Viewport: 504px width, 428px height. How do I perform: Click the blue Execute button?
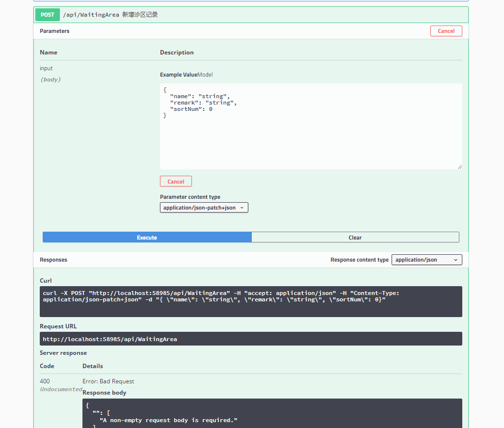(147, 238)
